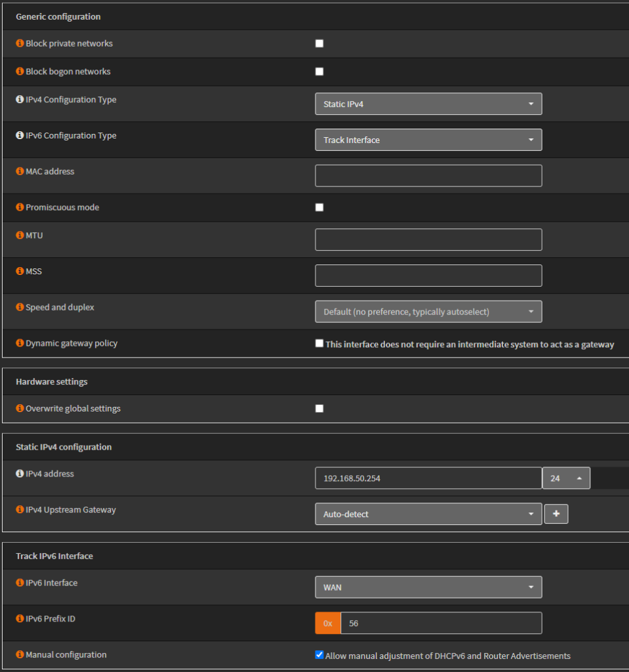The image size is (629, 672).
Task: Expand the IPv6 Configuration Type dropdown
Action: [428, 140]
